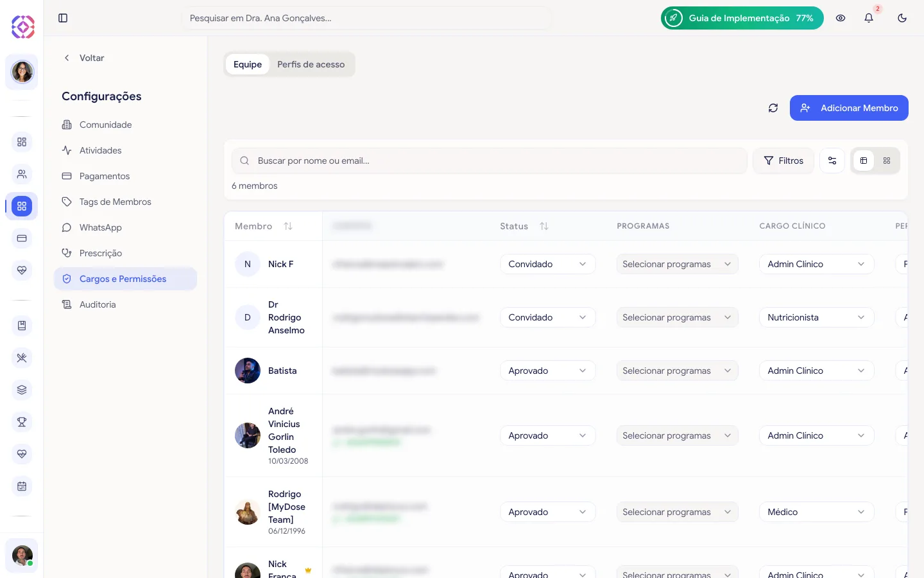924x578 pixels.
Task: Open WhatsApp settings
Action: (125, 227)
